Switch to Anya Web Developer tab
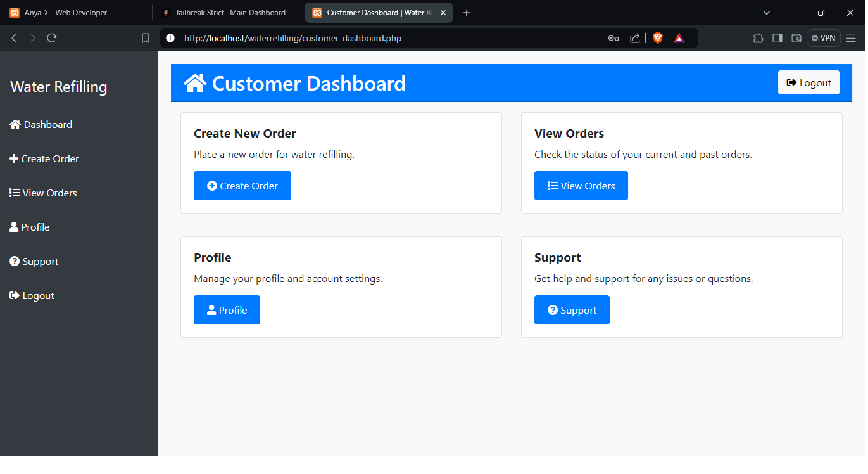 [x=66, y=13]
